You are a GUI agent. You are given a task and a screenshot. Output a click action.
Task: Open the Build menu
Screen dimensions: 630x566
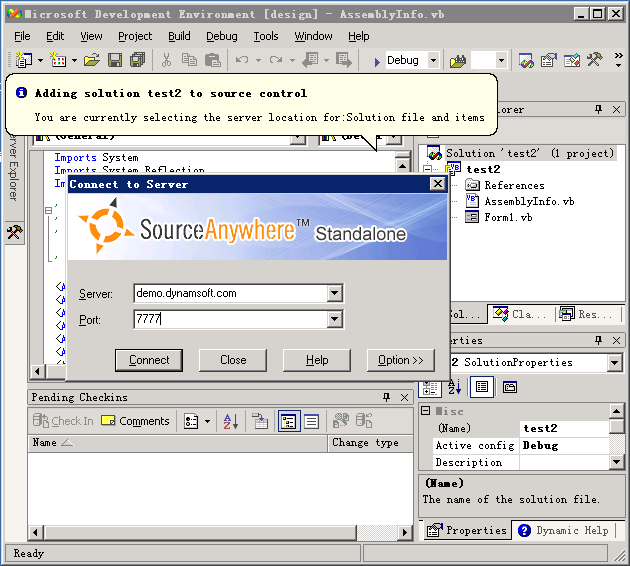pyautogui.click(x=179, y=36)
